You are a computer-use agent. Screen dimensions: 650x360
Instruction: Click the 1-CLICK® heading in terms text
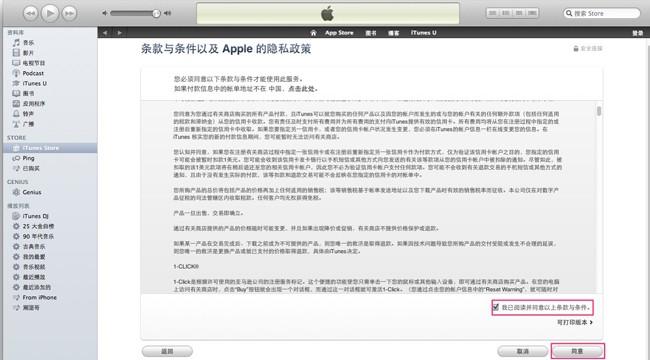click(x=186, y=266)
